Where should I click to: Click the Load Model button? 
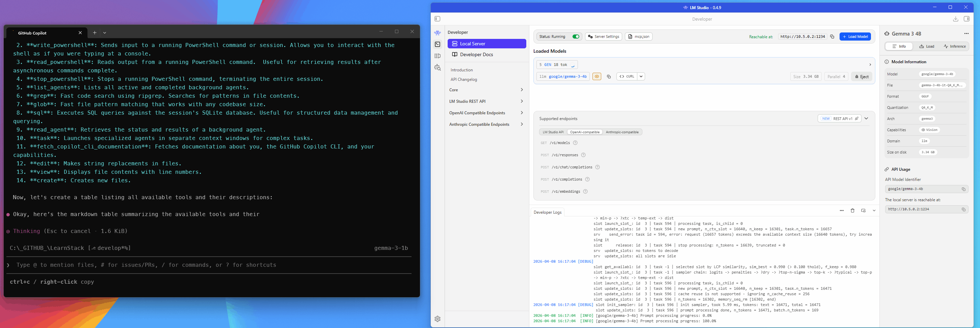pyautogui.click(x=855, y=37)
